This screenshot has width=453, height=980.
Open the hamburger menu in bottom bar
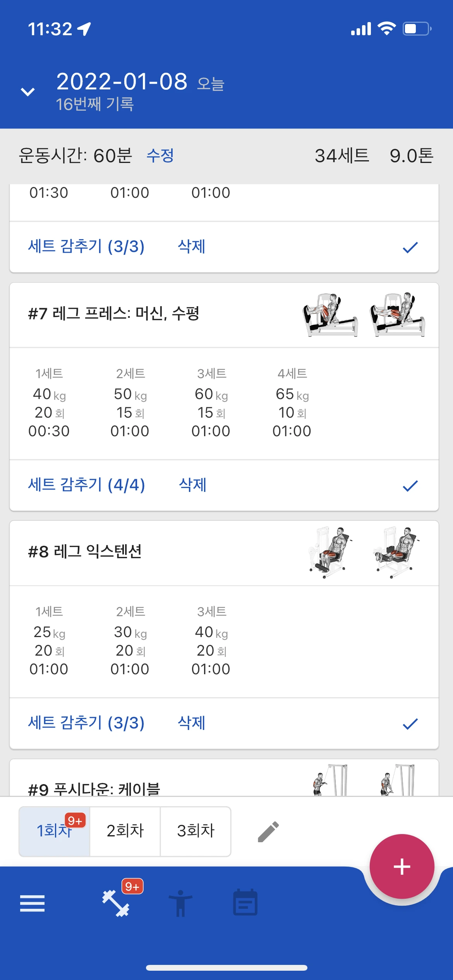pos(32,904)
